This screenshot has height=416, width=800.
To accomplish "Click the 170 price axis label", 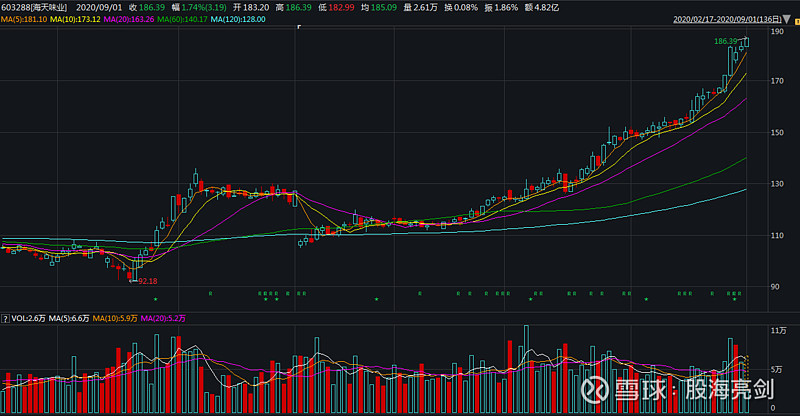I will tap(777, 81).
